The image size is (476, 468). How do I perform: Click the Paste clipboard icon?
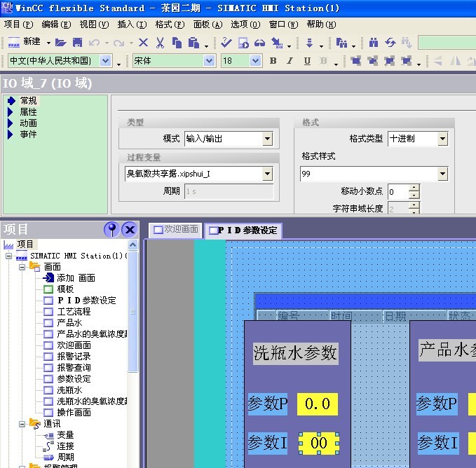[193, 43]
